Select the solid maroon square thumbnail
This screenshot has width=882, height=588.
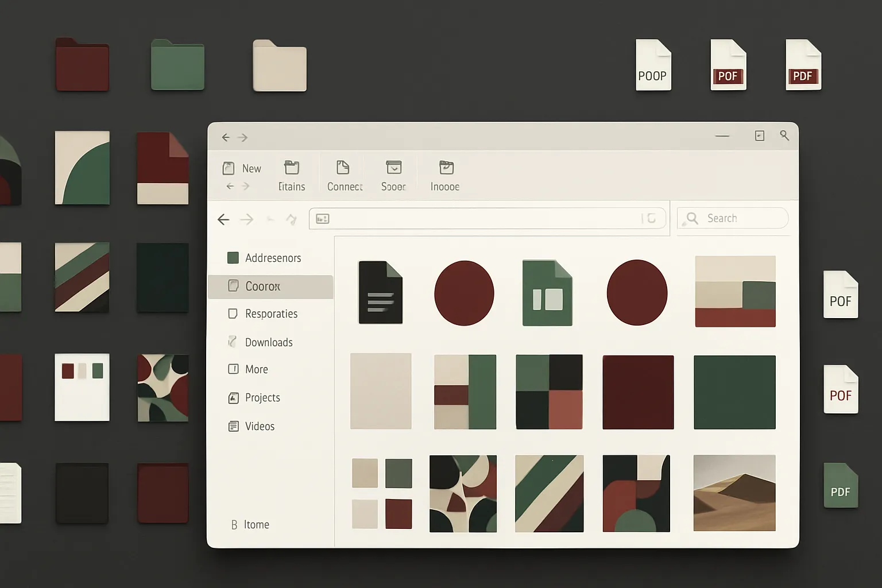[638, 392]
